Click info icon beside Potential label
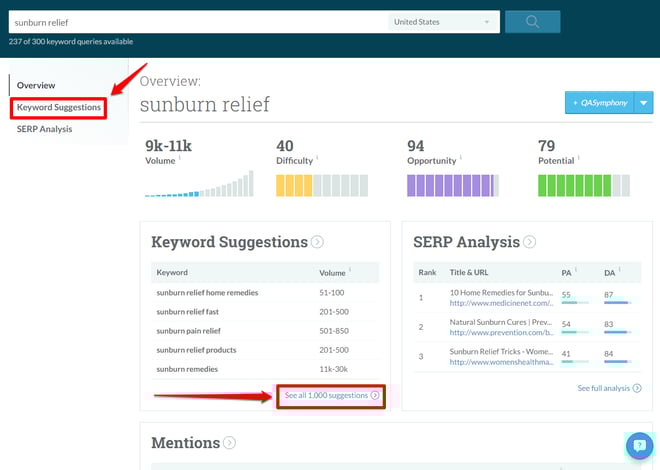Viewport: 660px width, 470px height. coord(578,157)
